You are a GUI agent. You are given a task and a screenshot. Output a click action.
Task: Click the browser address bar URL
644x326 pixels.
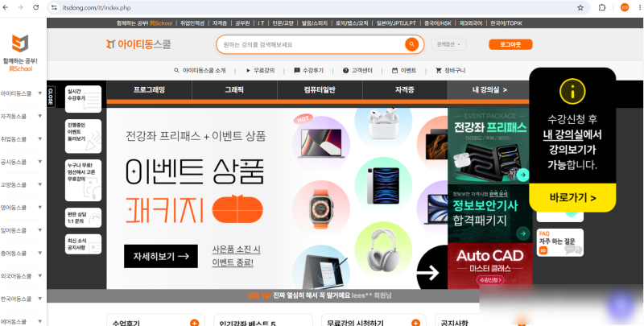coord(97,7)
